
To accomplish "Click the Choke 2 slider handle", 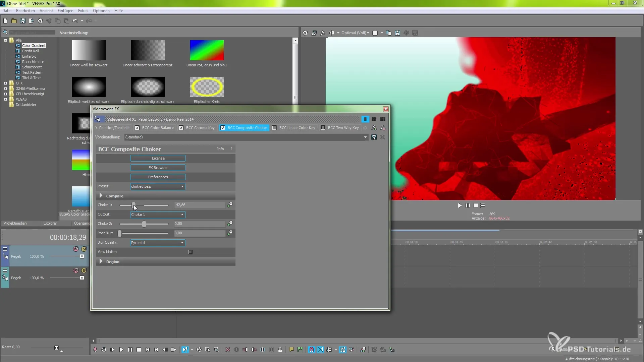I will pos(144,224).
